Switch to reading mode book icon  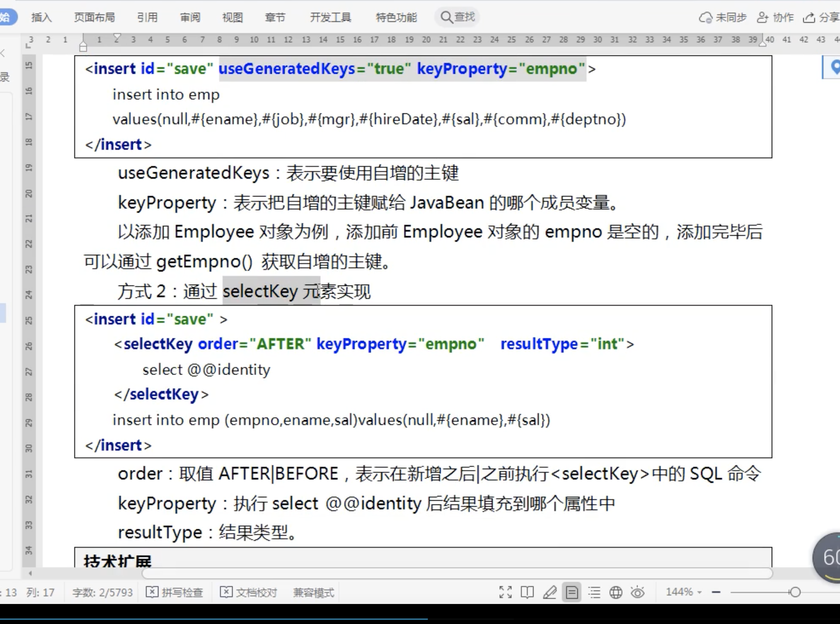click(x=527, y=592)
